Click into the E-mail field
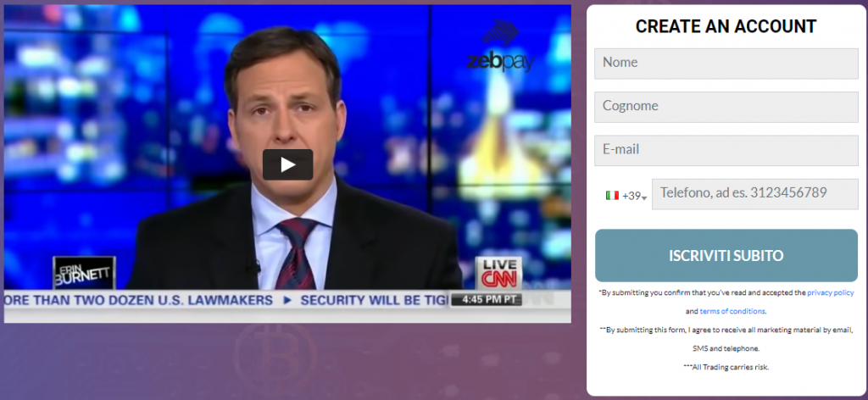 726,151
